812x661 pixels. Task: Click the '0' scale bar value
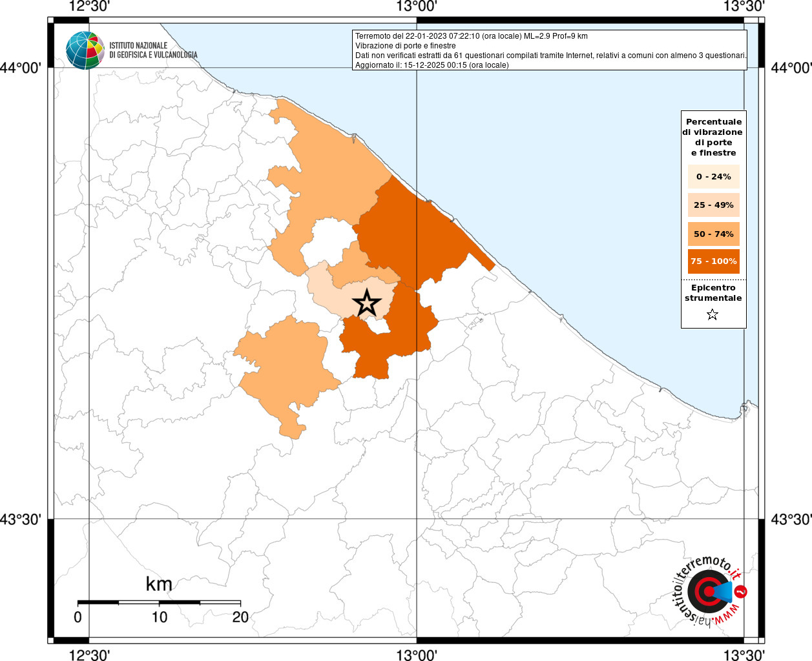[x=78, y=617]
